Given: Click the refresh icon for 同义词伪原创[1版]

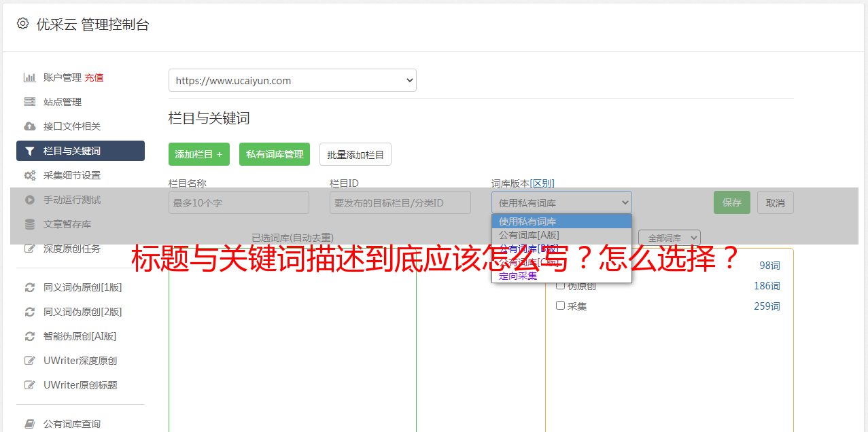Looking at the screenshot, I should coord(30,287).
